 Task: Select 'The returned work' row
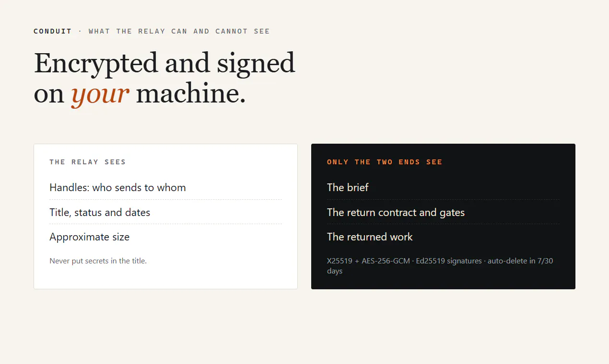pyautogui.click(x=443, y=237)
